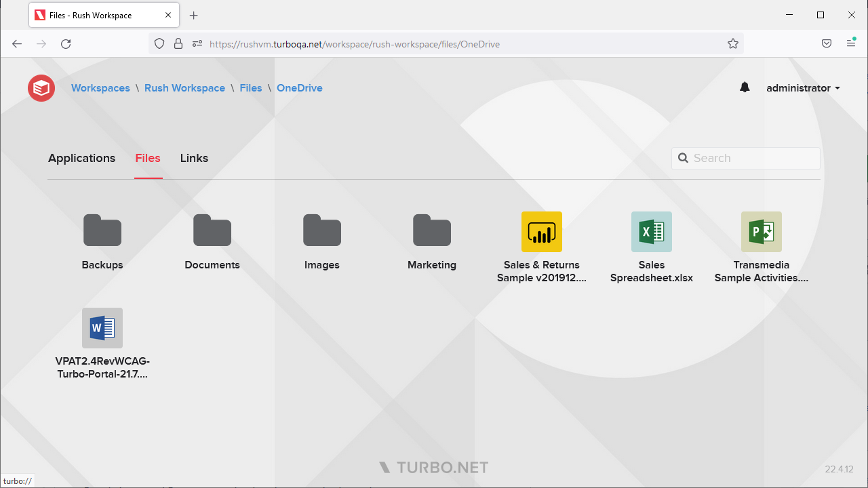Click the Turbo workspace logo
The height and width of the screenshot is (488, 868).
point(41,87)
